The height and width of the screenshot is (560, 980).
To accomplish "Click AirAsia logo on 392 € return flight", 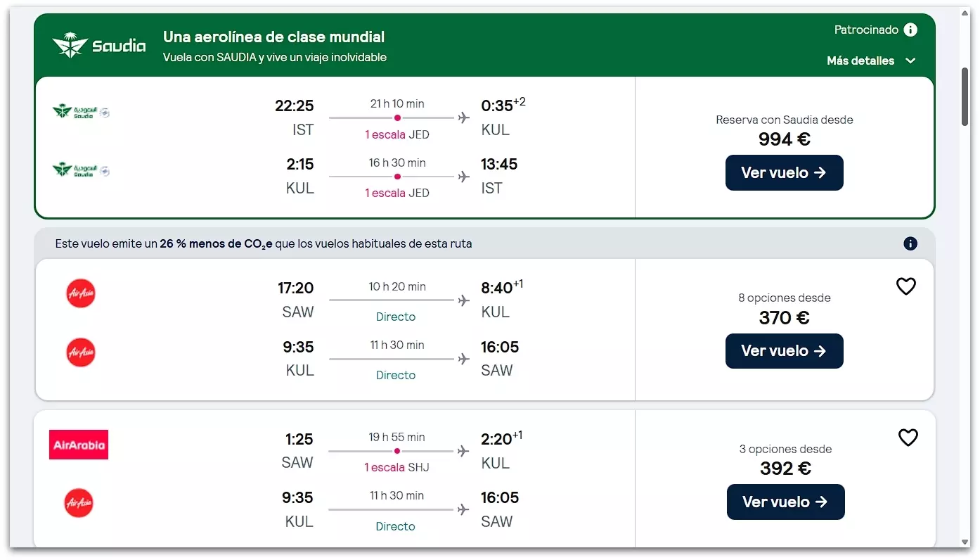I will coord(79,503).
